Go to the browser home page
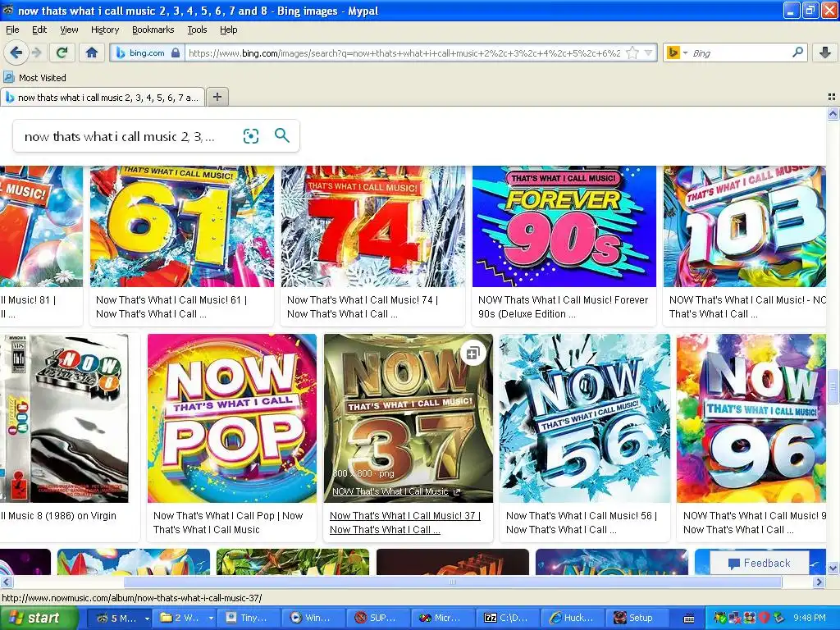 tap(92, 52)
